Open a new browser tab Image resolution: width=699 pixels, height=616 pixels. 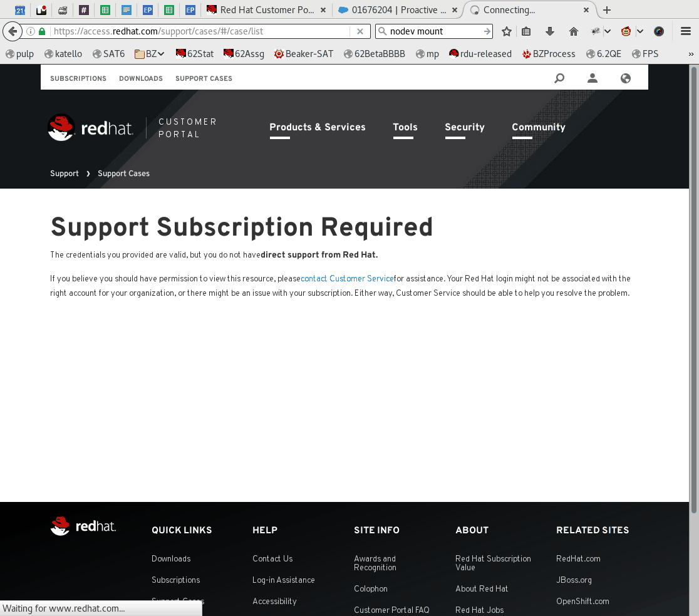tap(606, 10)
